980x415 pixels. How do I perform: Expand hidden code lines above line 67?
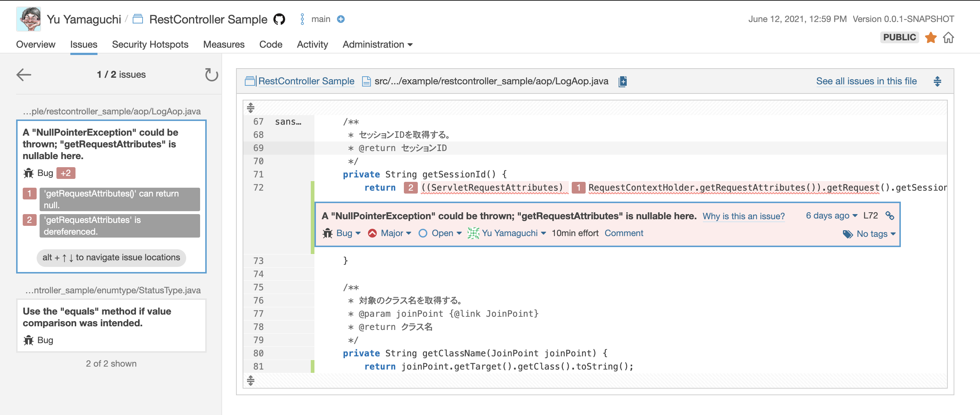[250, 108]
